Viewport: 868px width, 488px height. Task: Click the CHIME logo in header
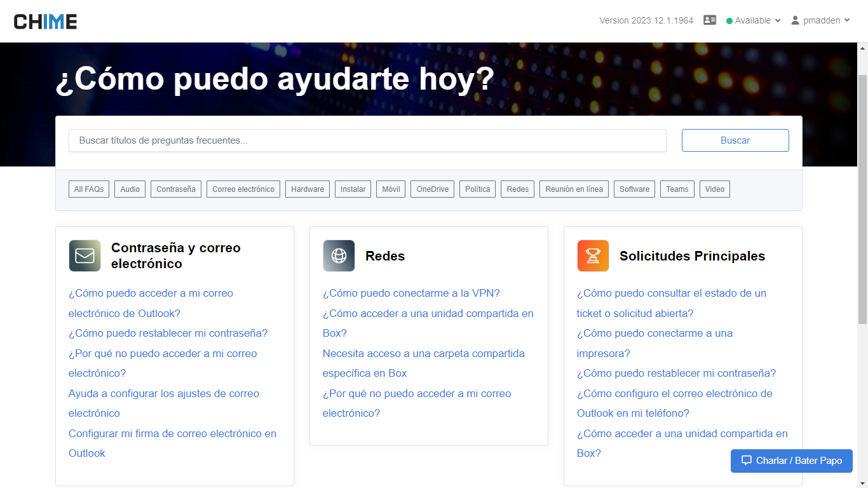click(45, 22)
